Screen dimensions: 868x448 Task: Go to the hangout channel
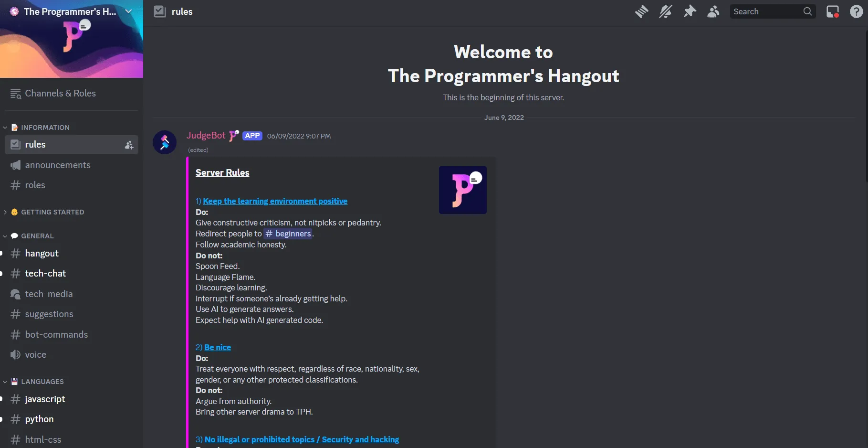click(72, 254)
